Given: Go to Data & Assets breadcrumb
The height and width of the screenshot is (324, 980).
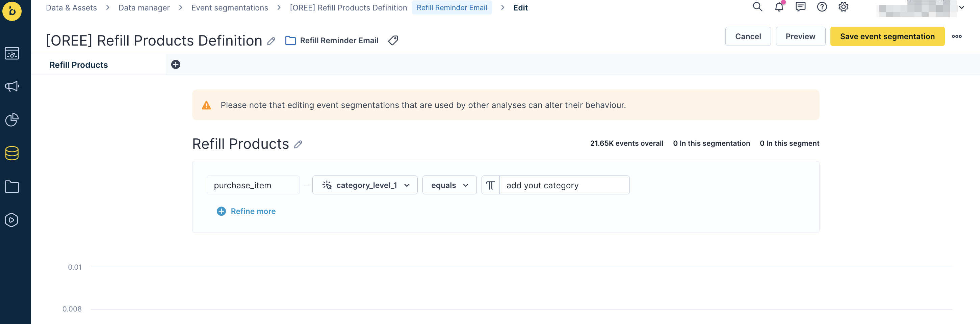Looking at the screenshot, I should tap(71, 8).
